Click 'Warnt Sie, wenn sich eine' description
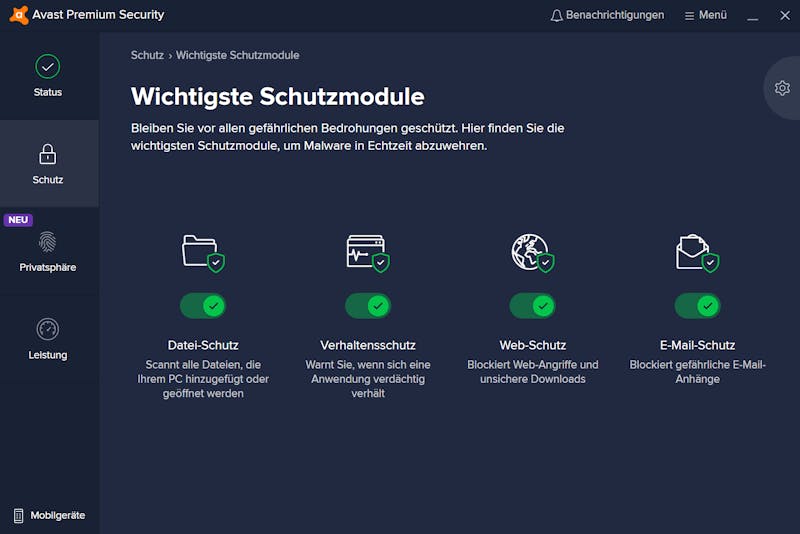 [x=368, y=379]
